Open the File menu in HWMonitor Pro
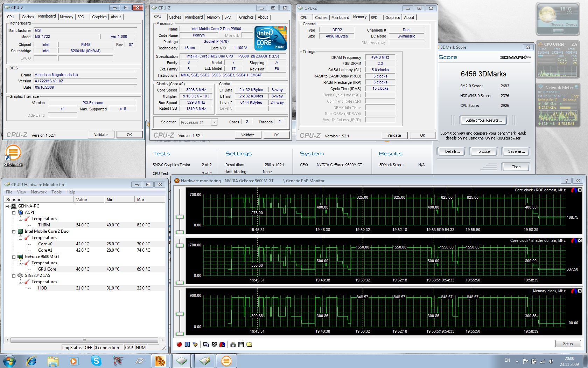Screen dimensions: 588x368 click(x=9, y=192)
